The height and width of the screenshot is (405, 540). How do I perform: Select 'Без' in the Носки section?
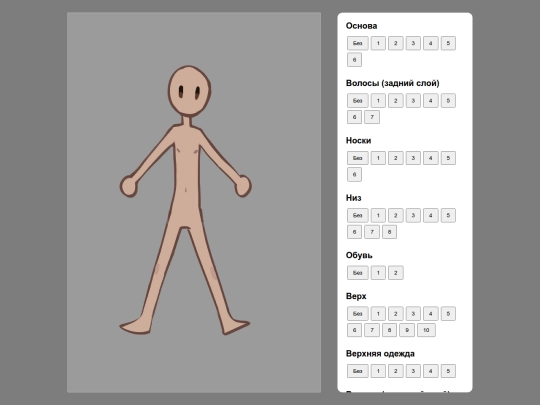click(357, 158)
